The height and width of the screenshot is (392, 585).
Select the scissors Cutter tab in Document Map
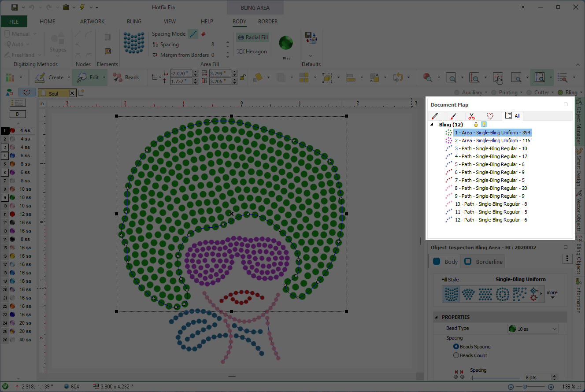tap(471, 116)
